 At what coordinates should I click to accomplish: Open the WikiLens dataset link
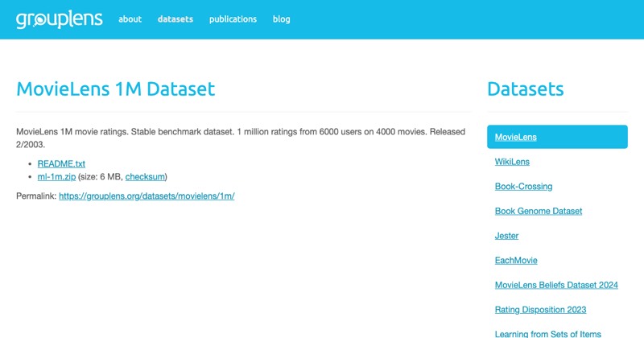[512, 162]
